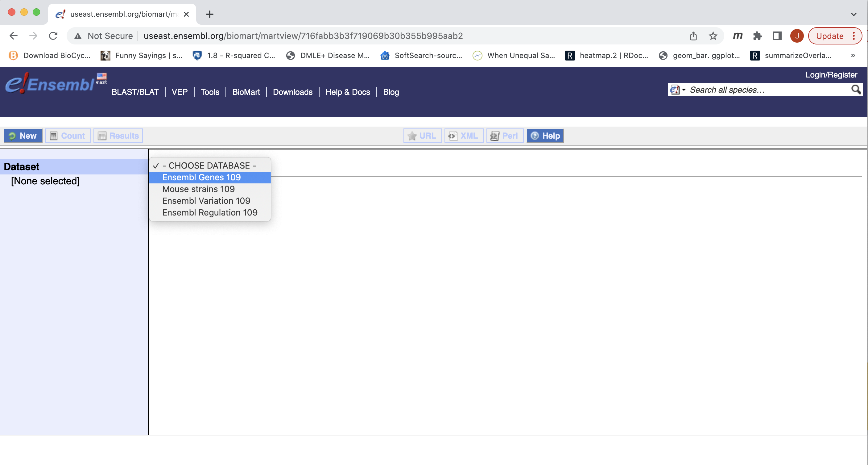The image size is (868, 465).
Task: Click the browser back arrow
Action: pos(14,36)
